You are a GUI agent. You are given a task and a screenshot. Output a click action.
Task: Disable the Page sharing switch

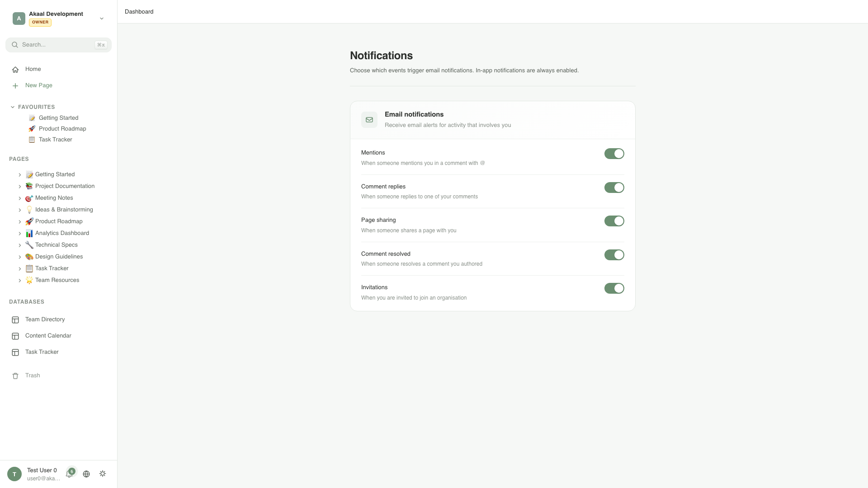614,221
